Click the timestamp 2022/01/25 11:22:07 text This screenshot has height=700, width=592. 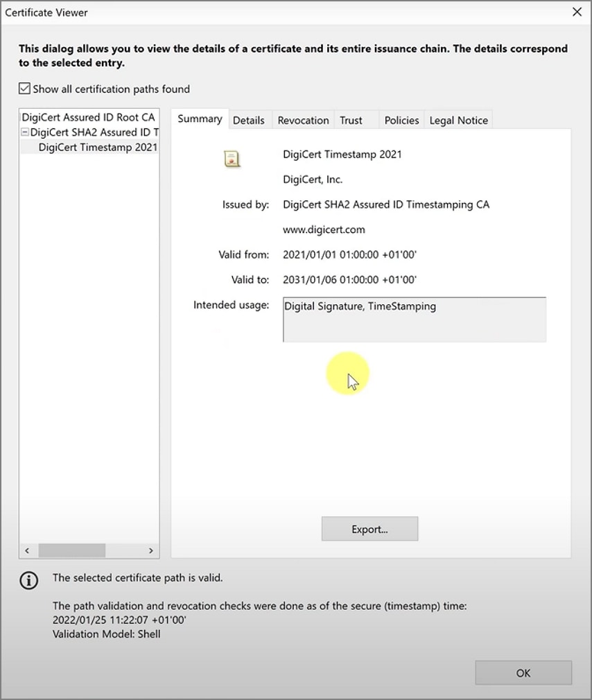coord(119,620)
